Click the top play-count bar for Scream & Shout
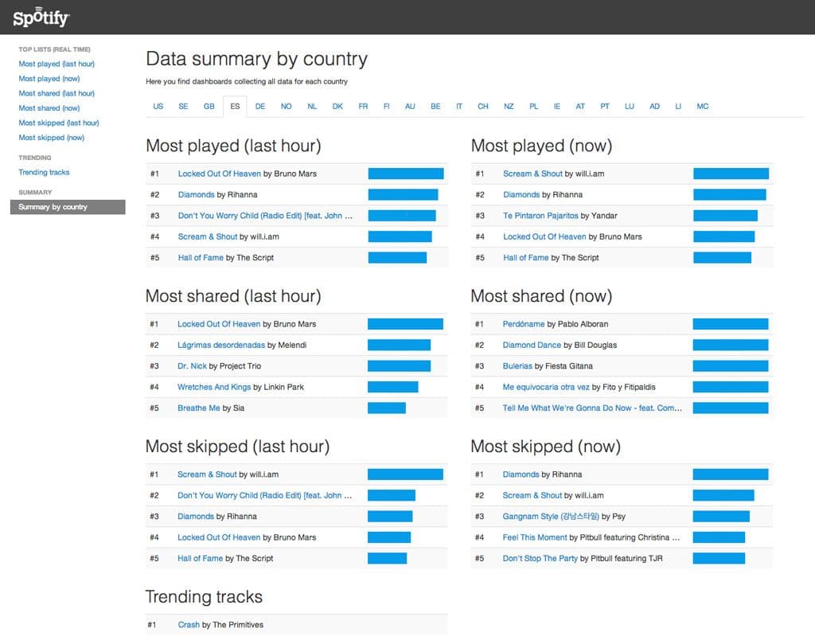Image resolution: width=815 pixels, height=644 pixels. click(731, 173)
